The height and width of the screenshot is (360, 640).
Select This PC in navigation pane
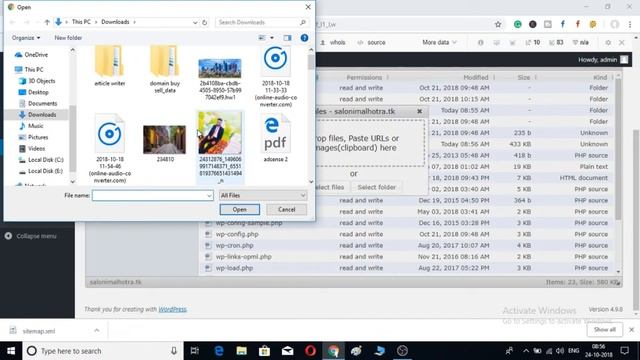(29, 69)
